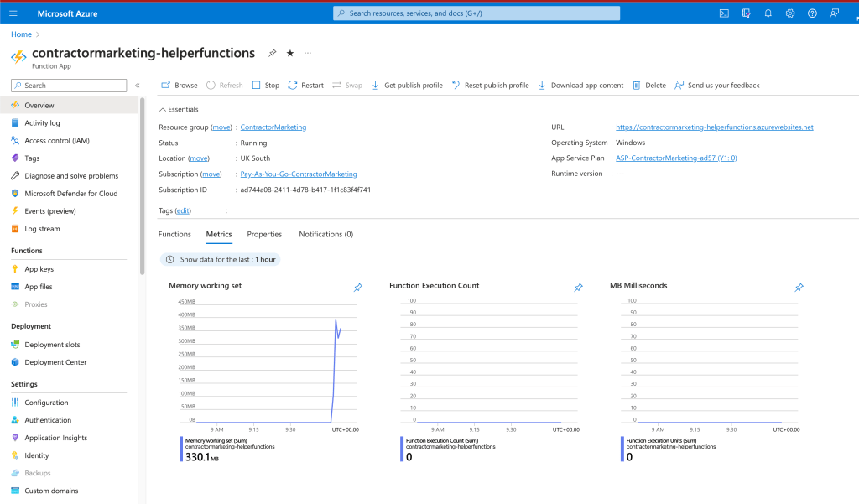Click Reset publish profile
Viewport: 859px width, 504px height.
pyautogui.click(x=490, y=85)
